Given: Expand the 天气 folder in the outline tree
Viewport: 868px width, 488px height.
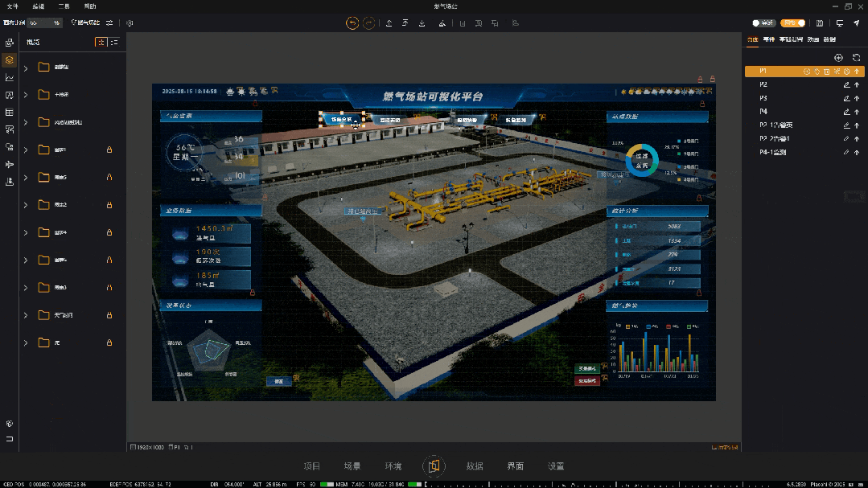Looking at the screenshot, I should coord(26,315).
